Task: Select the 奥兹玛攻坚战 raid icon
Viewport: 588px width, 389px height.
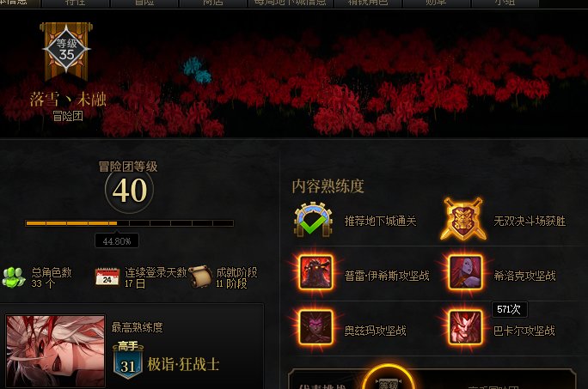Action: pos(315,327)
